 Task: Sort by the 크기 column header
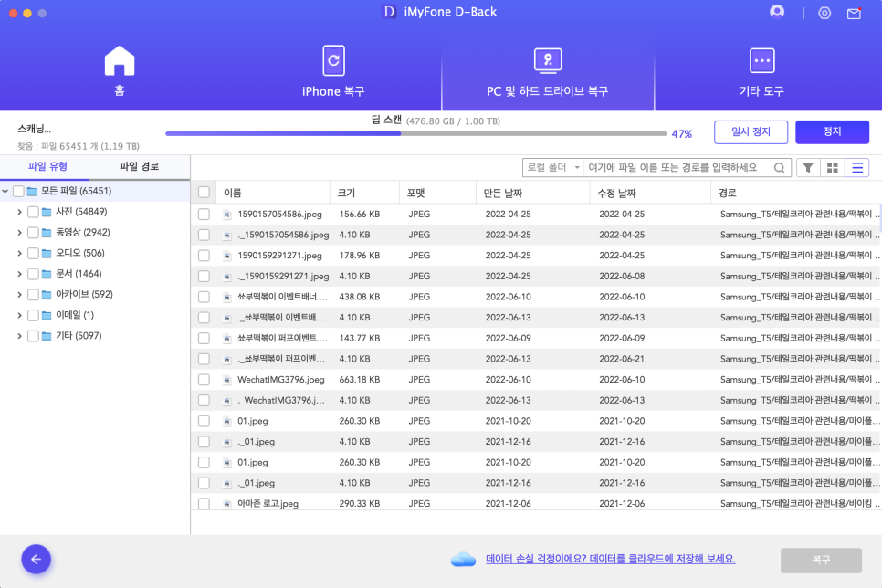364,193
